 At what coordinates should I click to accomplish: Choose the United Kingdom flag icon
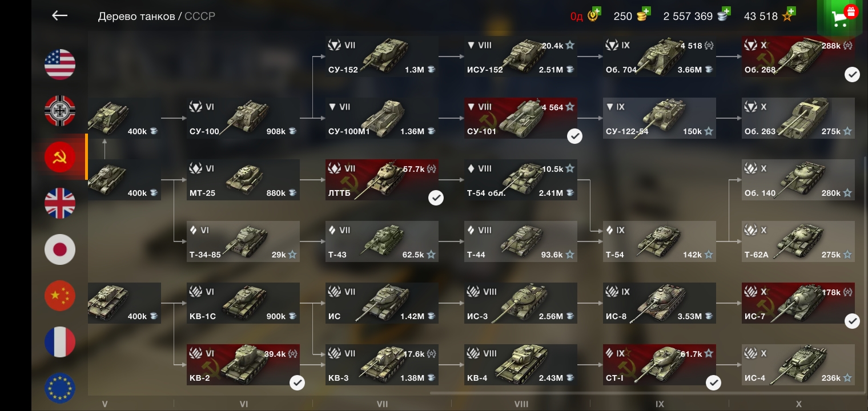pyautogui.click(x=60, y=203)
